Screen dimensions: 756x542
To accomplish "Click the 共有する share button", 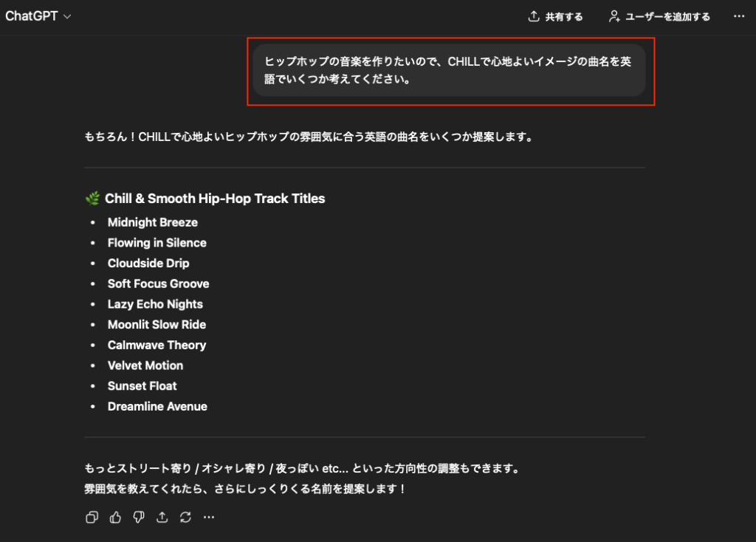I will (555, 16).
